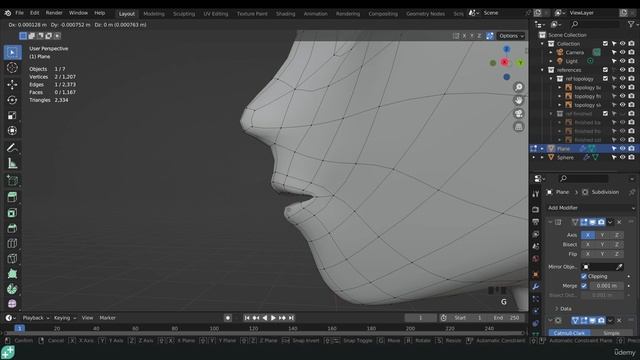The height and width of the screenshot is (360, 640).
Task: Select the Add Cube tool
Action: (12, 180)
